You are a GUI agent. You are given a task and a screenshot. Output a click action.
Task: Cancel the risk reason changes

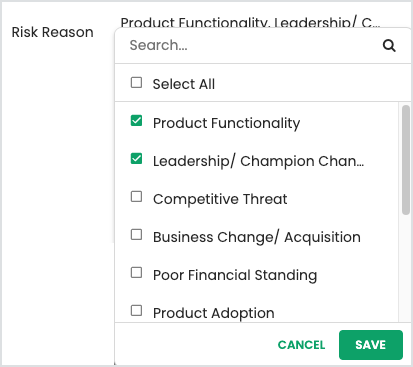click(x=301, y=345)
